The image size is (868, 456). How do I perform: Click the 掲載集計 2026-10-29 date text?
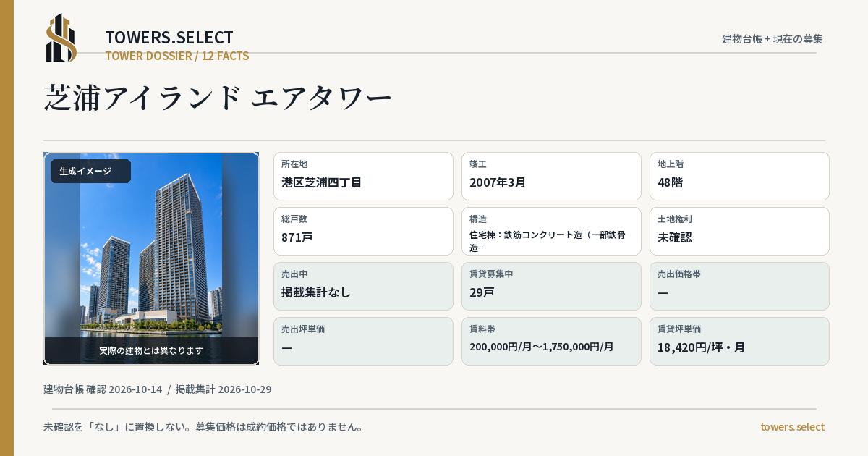tap(224, 389)
